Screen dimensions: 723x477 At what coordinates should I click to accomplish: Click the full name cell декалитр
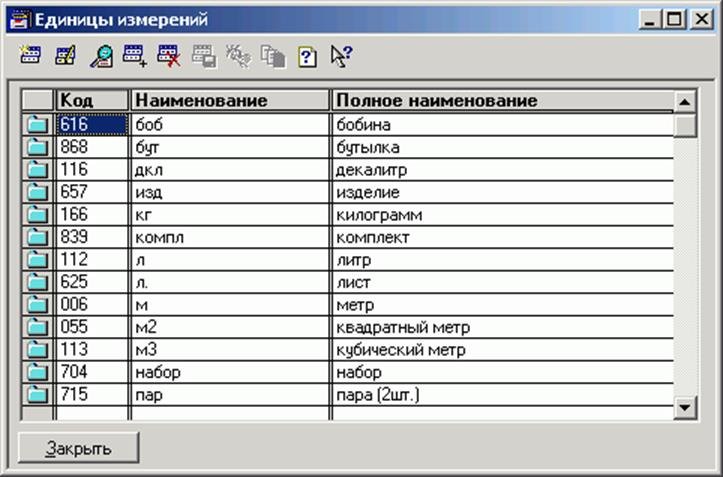click(503, 170)
